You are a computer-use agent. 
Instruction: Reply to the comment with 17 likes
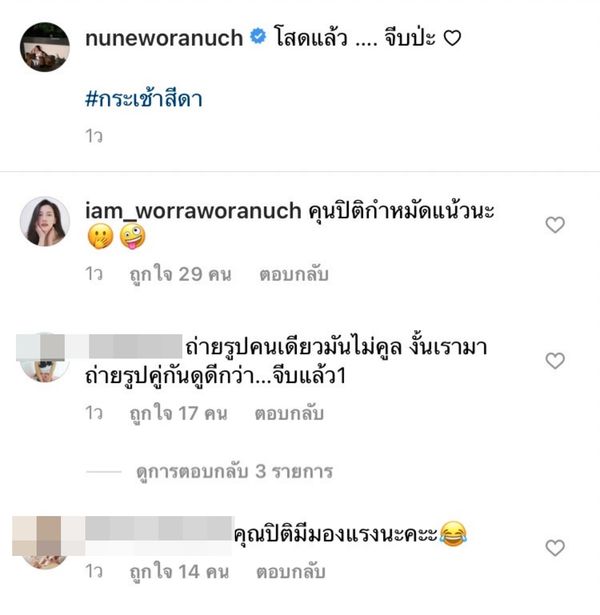click(x=289, y=413)
